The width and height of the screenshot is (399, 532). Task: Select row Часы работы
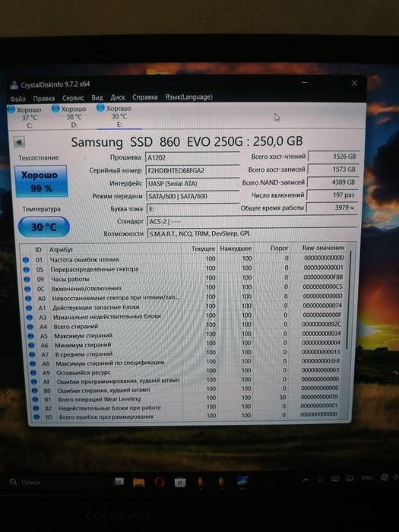[x=185, y=279]
